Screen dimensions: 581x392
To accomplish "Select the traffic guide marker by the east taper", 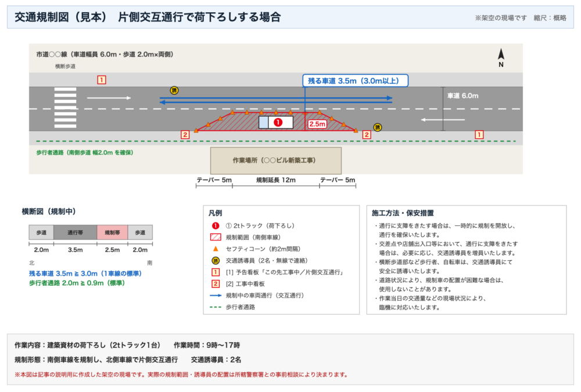I will (377, 127).
